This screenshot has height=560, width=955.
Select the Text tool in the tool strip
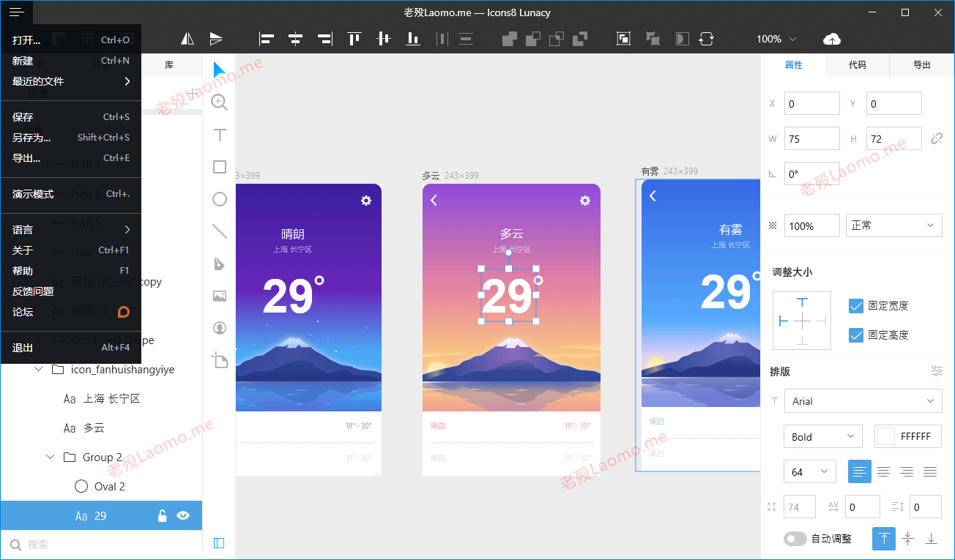220,135
